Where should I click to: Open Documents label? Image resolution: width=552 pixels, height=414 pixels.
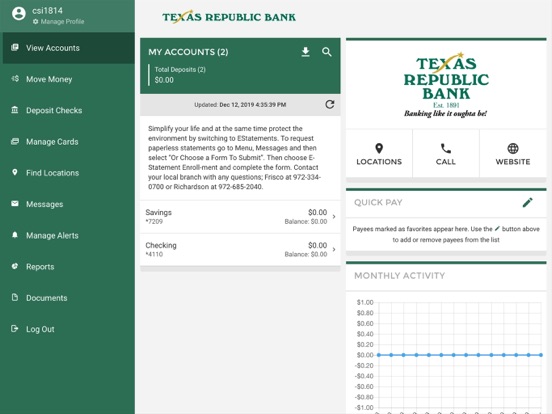[x=47, y=298]
